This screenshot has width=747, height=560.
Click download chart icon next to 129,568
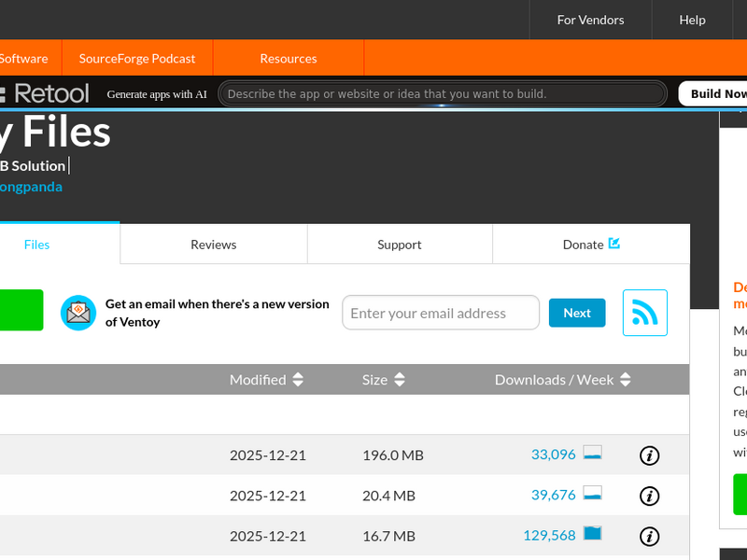click(593, 533)
